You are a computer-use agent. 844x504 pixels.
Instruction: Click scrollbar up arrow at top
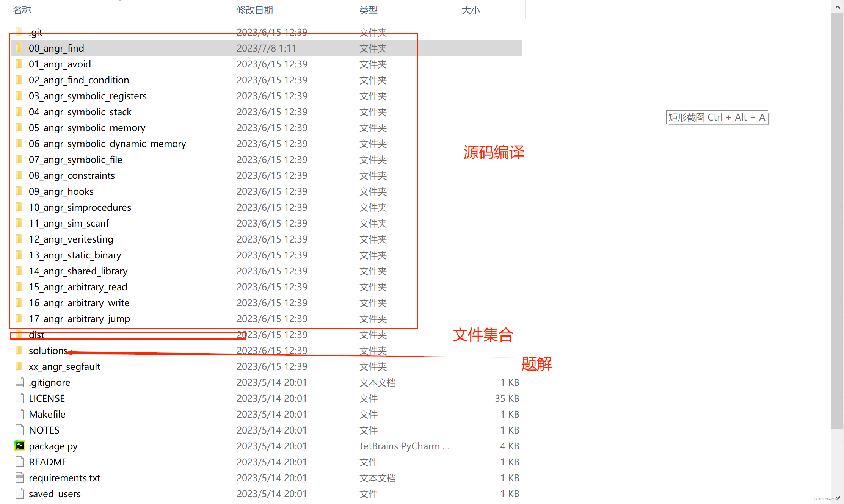838,6
